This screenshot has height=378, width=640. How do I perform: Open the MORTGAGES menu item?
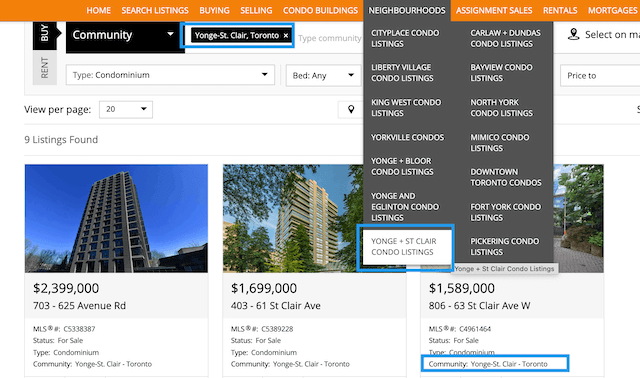click(x=613, y=10)
